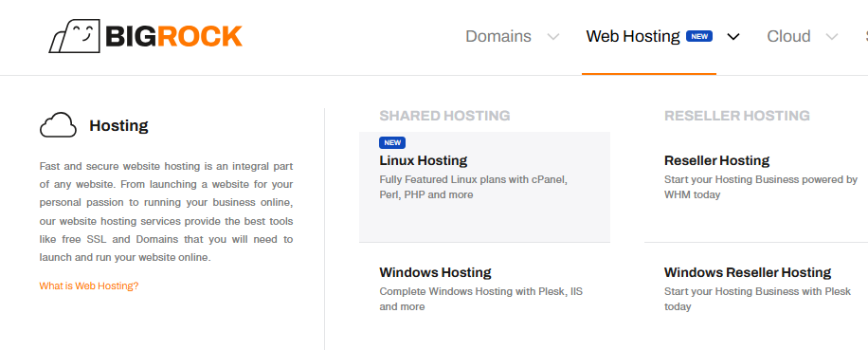Click the 'Fast and secure website hosting' paragraph
868x350 pixels.
pos(166,212)
